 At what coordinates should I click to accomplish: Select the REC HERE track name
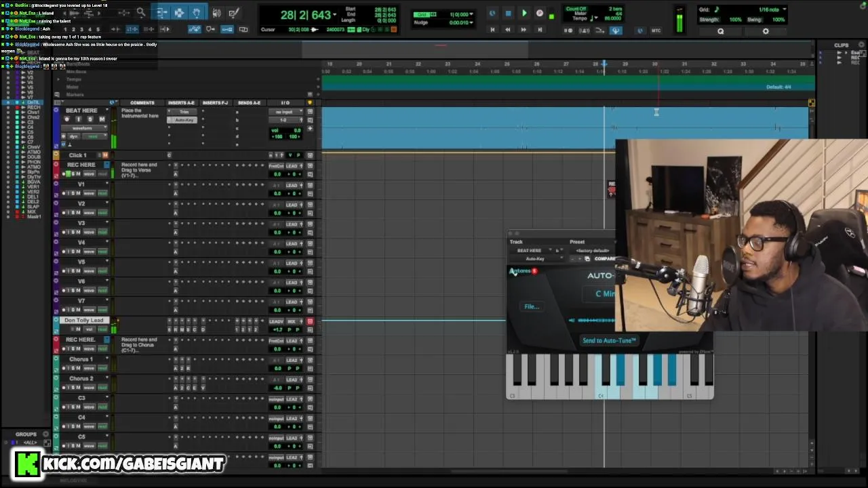[81, 165]
